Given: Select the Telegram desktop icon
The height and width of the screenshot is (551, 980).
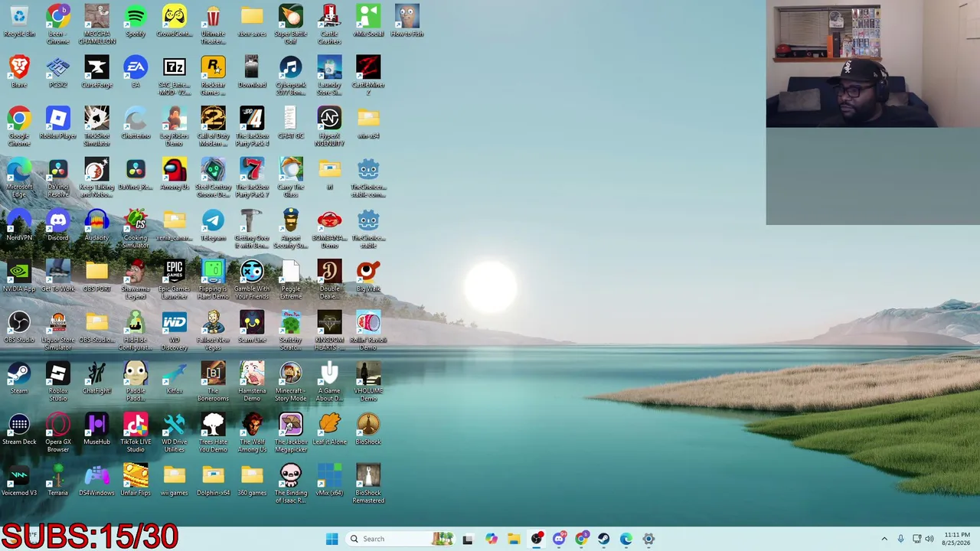Looking at the screenshot, I should tap(213, 225).
